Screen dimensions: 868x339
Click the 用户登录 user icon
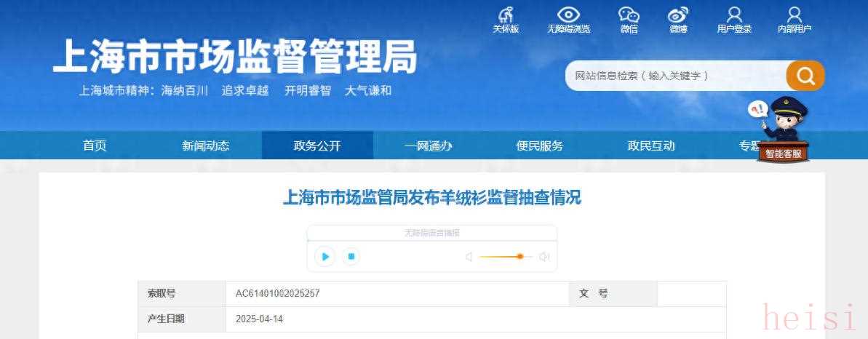click(734, 15)
